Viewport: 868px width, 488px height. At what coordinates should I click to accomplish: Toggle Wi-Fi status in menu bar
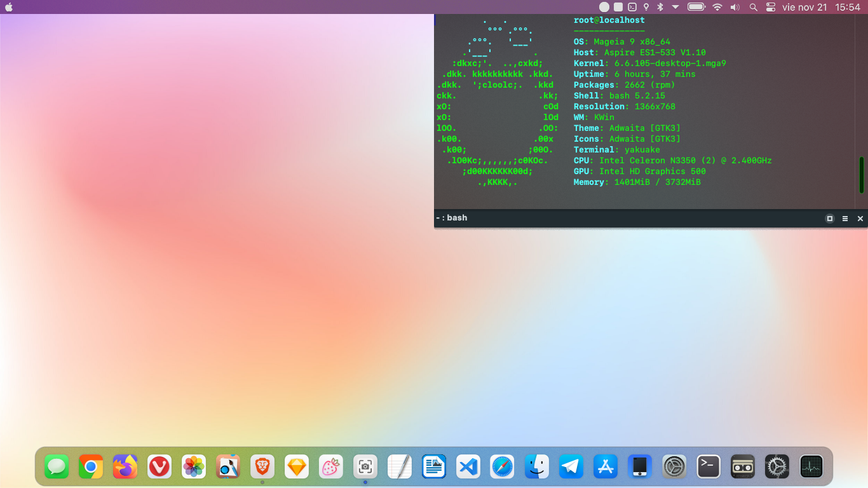pyautogui.click(x=717, y=7)
